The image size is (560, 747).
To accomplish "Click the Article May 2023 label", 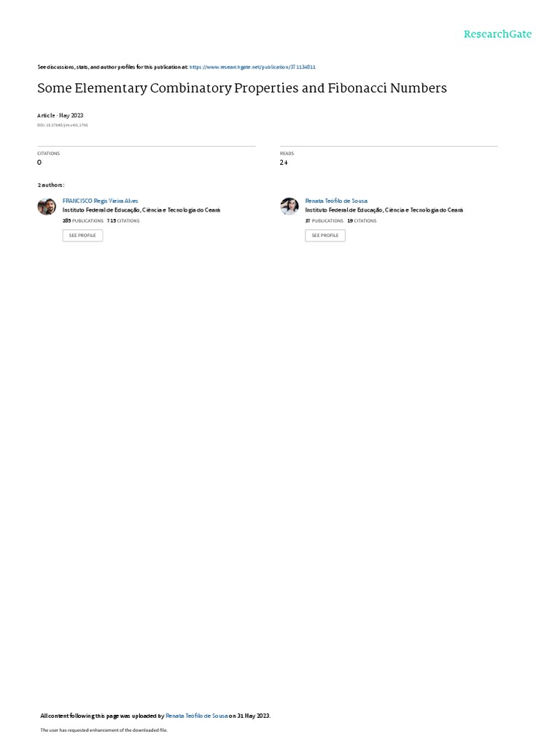I will (x=61, y=115).
